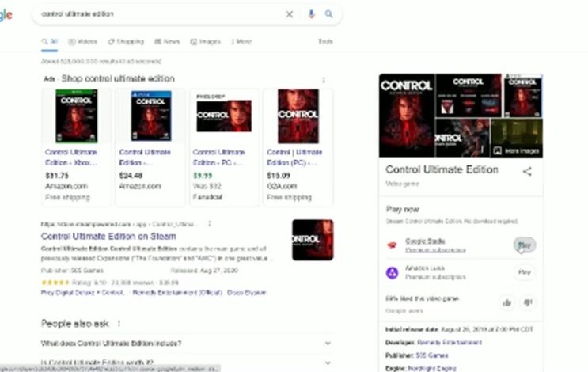
Task: Open the People also ask options menu
Action: [119, 323]
